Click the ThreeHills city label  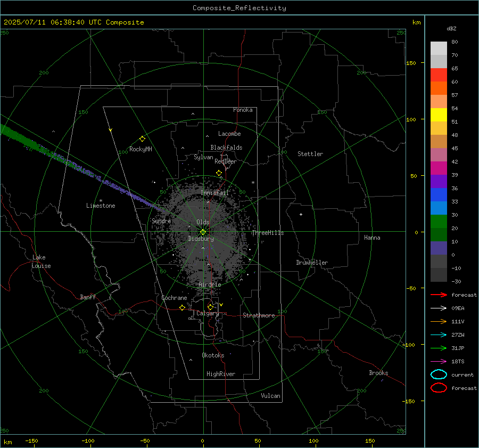(268, 233)
